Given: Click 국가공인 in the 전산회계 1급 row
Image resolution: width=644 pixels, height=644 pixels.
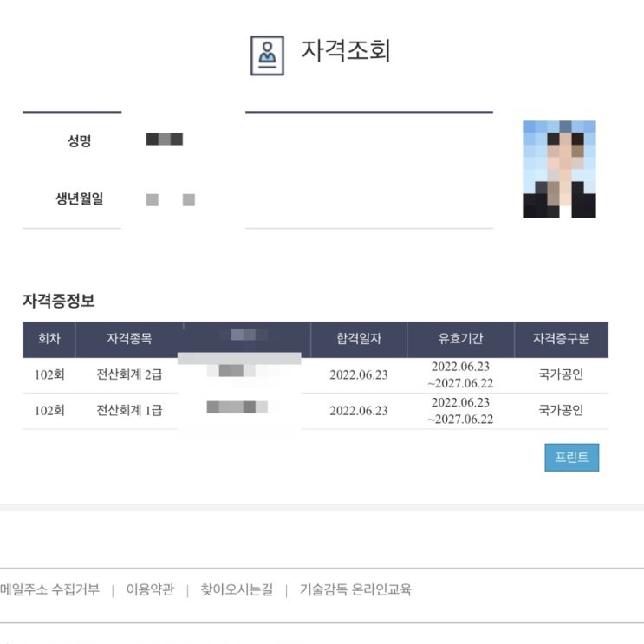Looking at the screenshot, I should (x=561, y=410).
